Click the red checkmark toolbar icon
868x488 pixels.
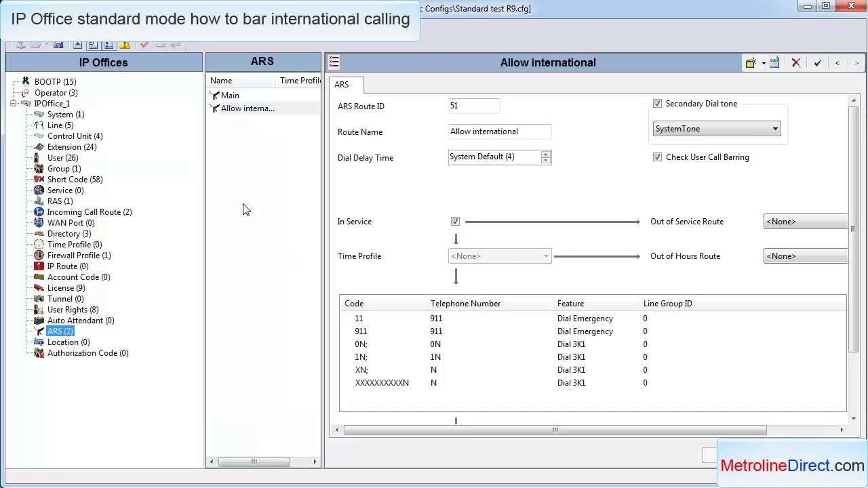click(x=144, y=44)
